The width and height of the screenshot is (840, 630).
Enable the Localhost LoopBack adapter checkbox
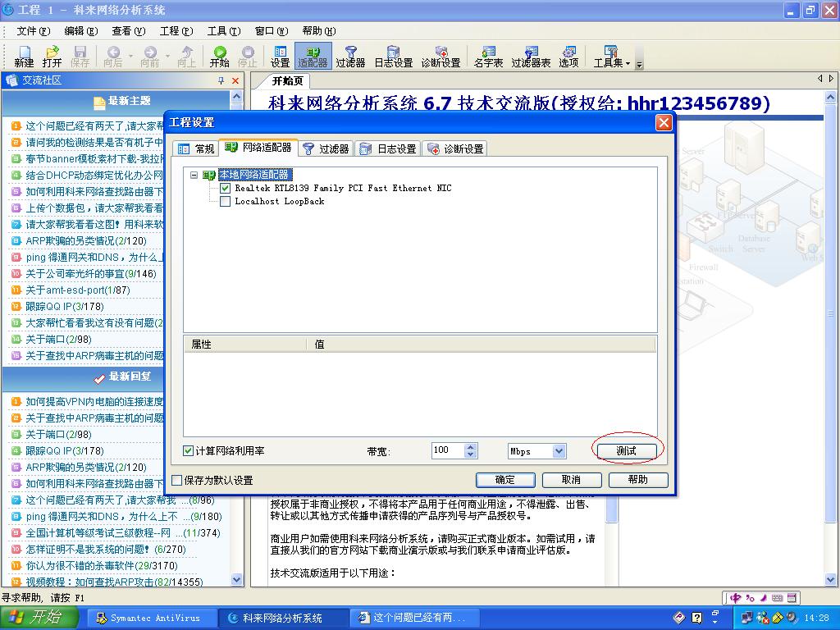click(224, 200)
